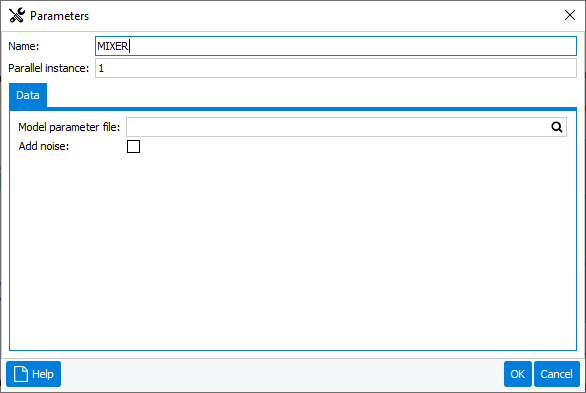Click the "Model parameter file:" label
The width and height of the screenshot is (586, 393).
[69, 127]
